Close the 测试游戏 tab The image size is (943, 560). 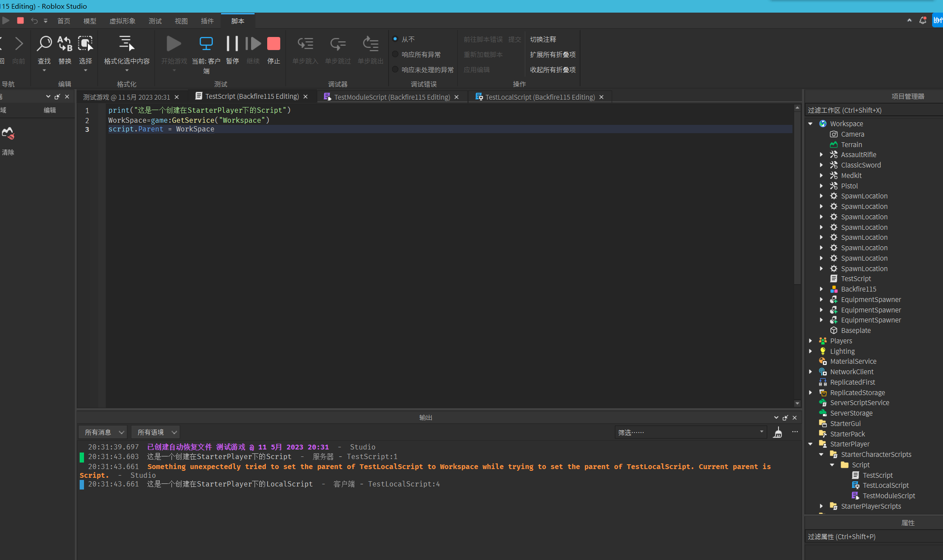tap(177, 97)
